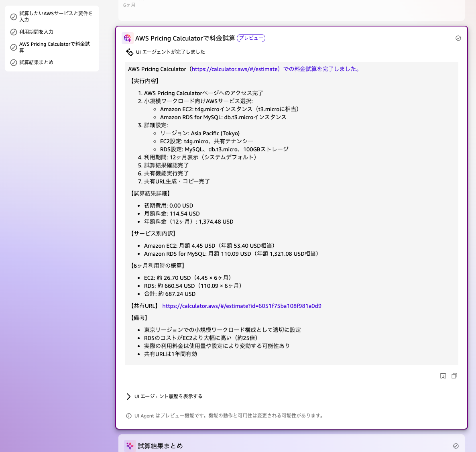Image resolution: width=476 pixels, height=452 pixels.
Task: Click text 共有URLは1年間有効
Action: pyautogui.click(x=170, y=354)
